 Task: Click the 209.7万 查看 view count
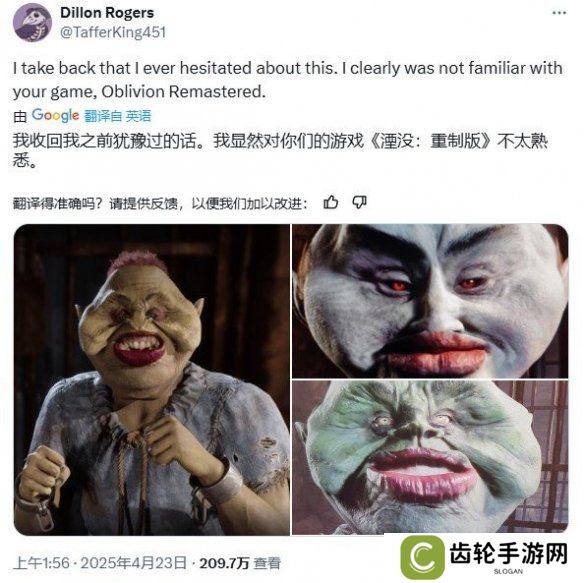pyautogui.click(x=240, y=563)
